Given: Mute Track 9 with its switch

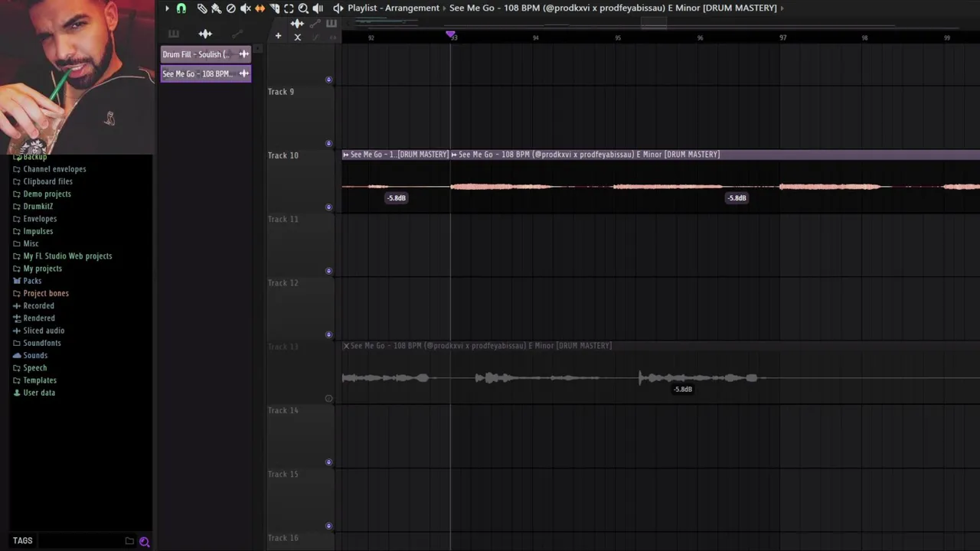Looking at the screenshot, I should tap(329, 143).
